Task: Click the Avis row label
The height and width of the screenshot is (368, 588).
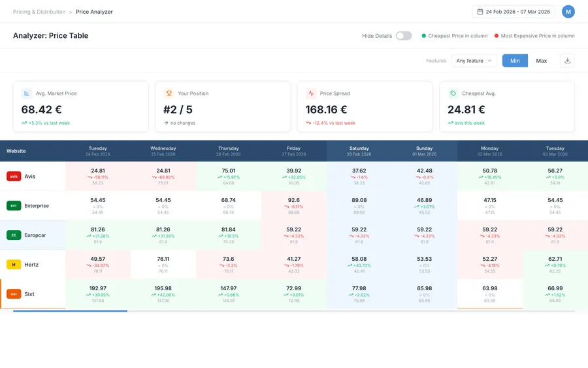Action: (x=30, y=176)
